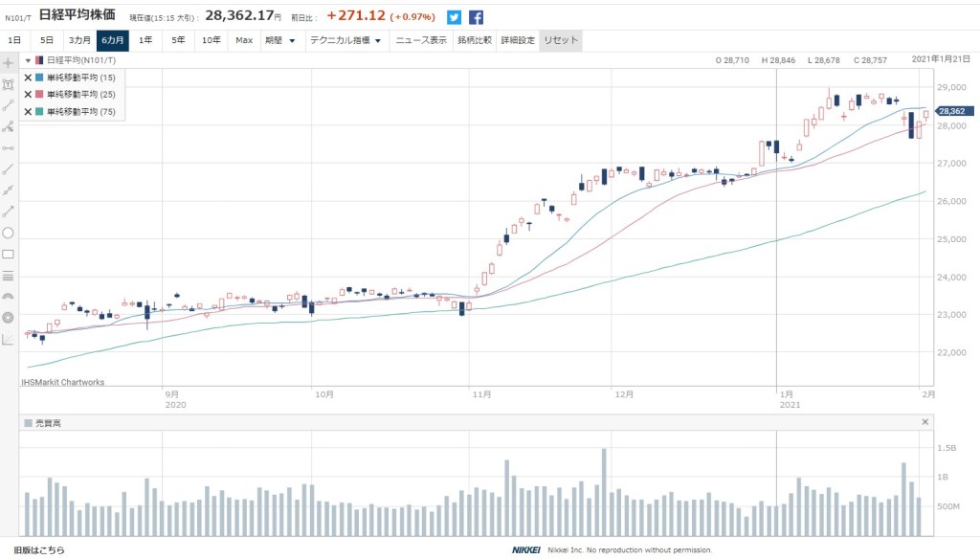The height and width of the screenshot is (559, 980).
Task: Close the 売買高 volume panel
Action: 924,422
